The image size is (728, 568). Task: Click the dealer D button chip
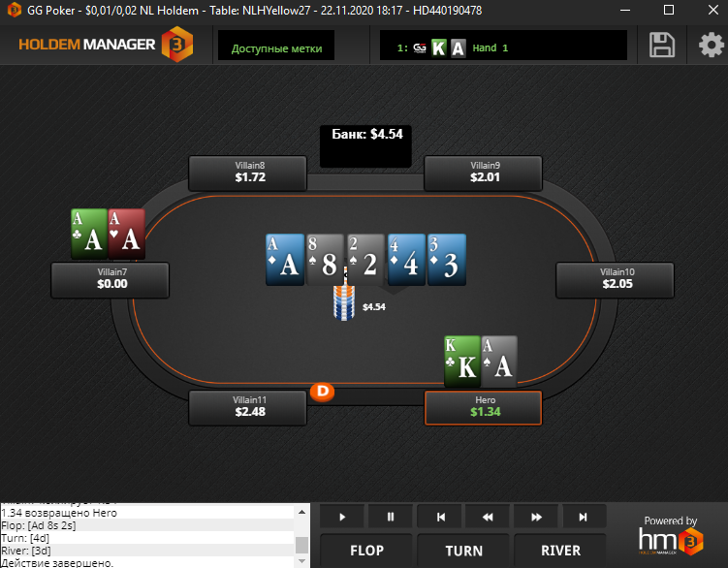(x=322, y=392)
